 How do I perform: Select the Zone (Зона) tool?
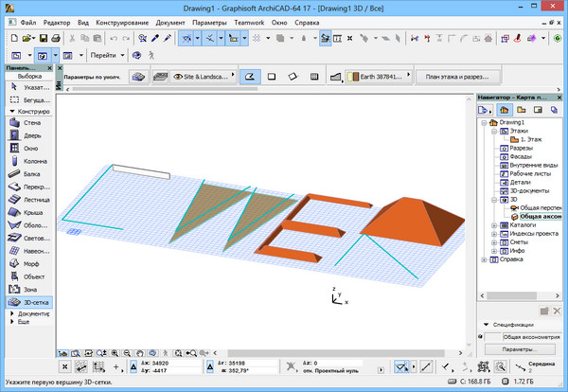(x=26, y=288)
